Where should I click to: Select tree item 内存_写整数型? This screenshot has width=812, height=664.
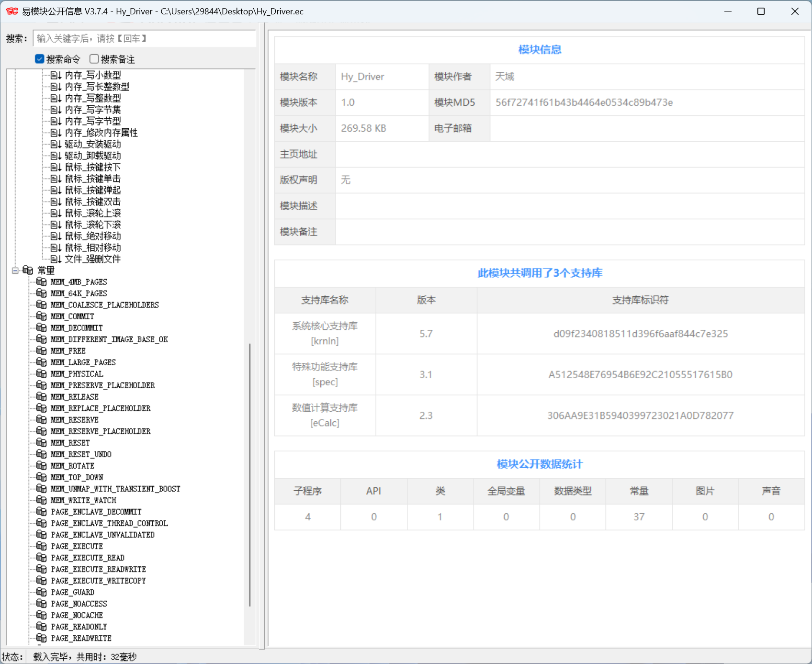pyautogui.click(x=93, y=98)
